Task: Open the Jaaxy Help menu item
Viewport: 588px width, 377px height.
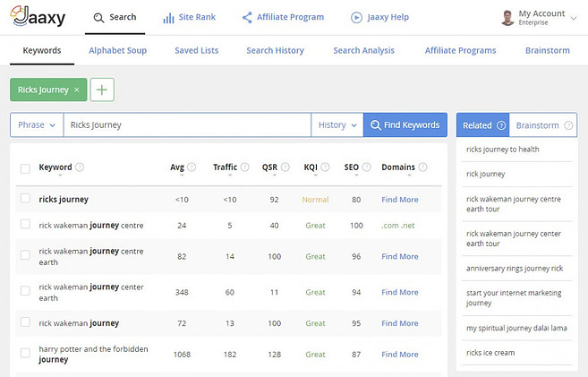Action: point(379,17)
